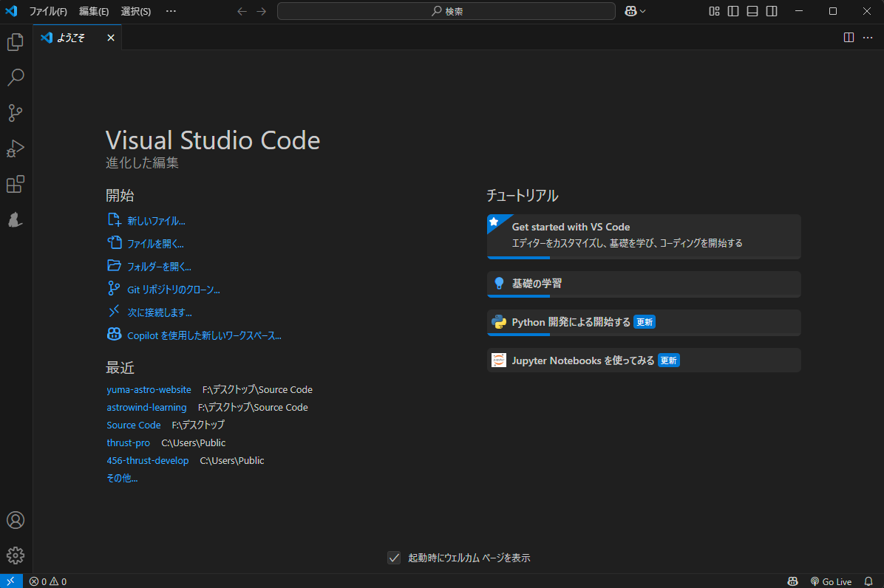Click the VS Code logo in the title bar
The height and width of the screenshot is (588, 884).
pyautogui.click(x=11, y=11)
